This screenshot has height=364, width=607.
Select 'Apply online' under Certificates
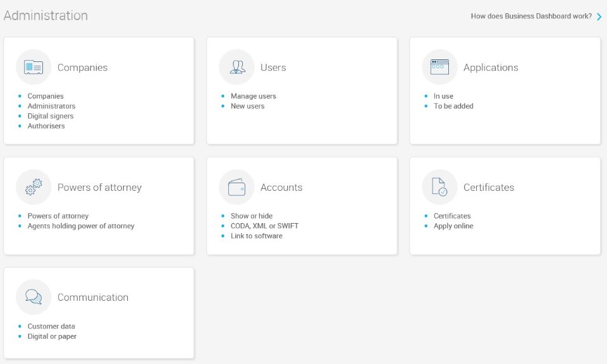click(x=453, y=226)
